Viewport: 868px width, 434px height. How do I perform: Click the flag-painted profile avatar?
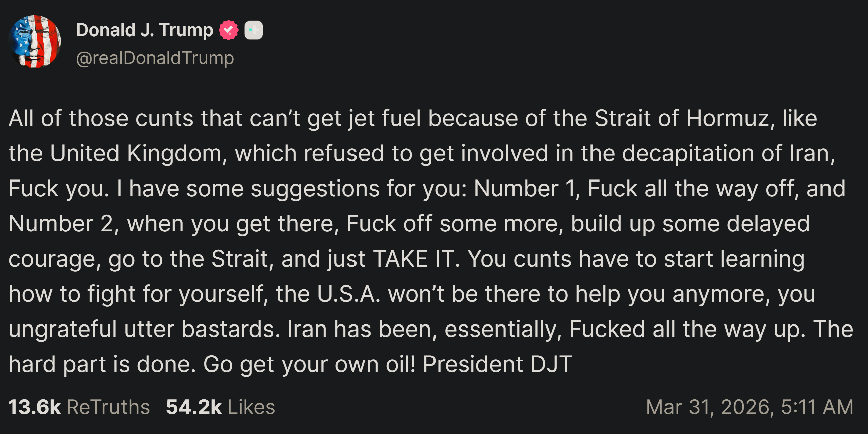[35, 42]
